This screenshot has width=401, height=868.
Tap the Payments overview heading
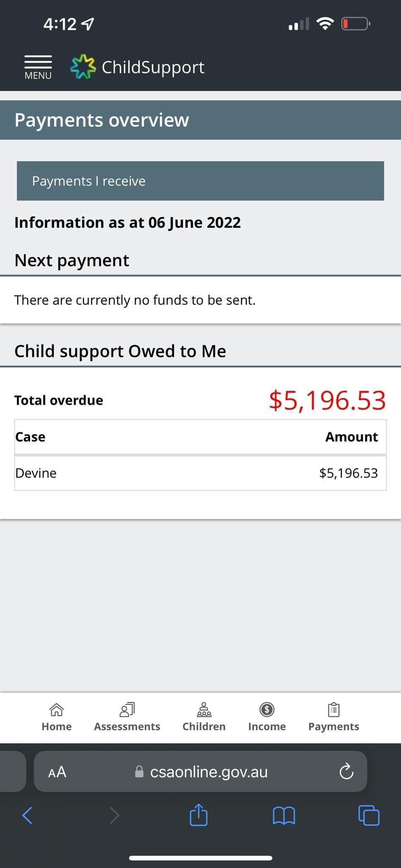(x=102, y=120)
